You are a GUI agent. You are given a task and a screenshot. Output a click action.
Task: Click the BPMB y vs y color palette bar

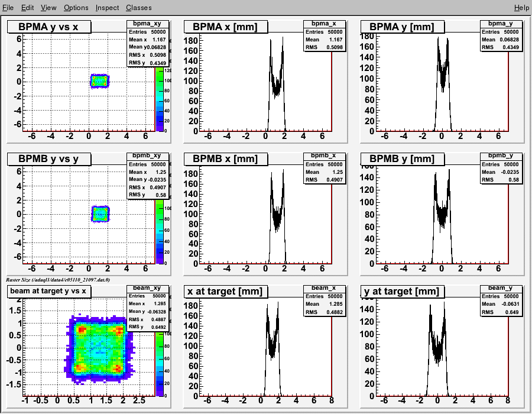point(160,231)
